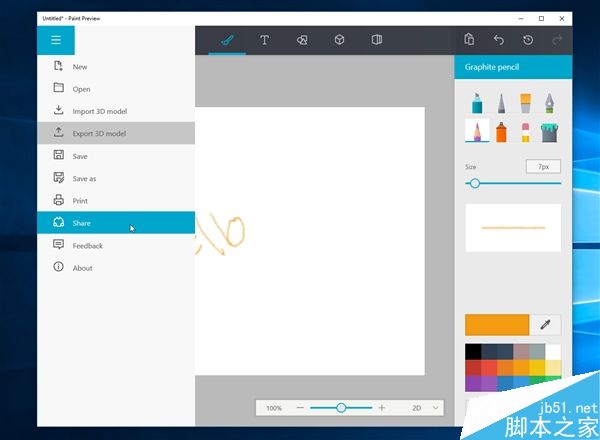Select the Art tools brush tab
The width and height of the screenshot is (600, 440).
[227, 40]
